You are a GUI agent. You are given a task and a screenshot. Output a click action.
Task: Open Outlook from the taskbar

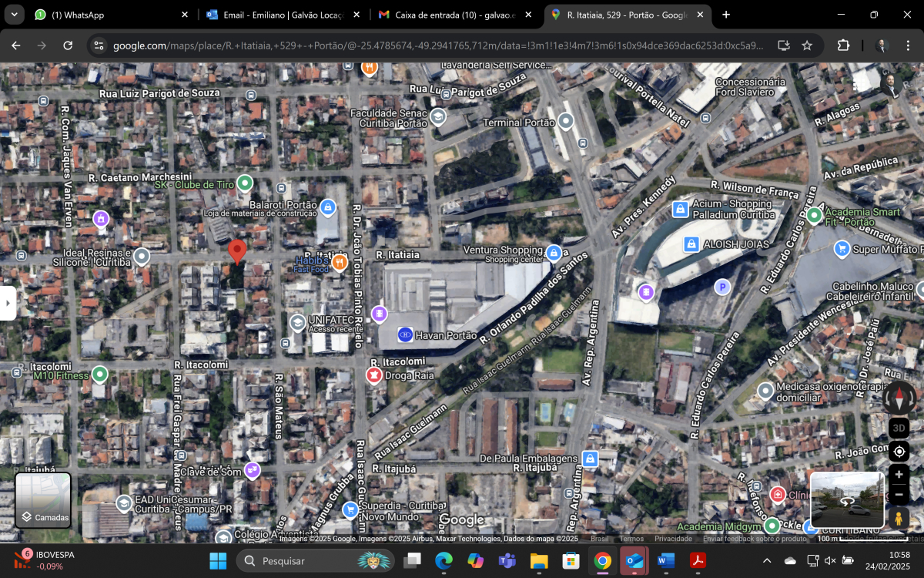[635, 560]
